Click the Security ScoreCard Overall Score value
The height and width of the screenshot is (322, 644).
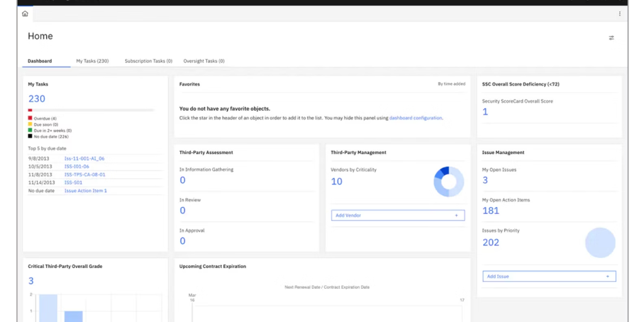point(485,112)
